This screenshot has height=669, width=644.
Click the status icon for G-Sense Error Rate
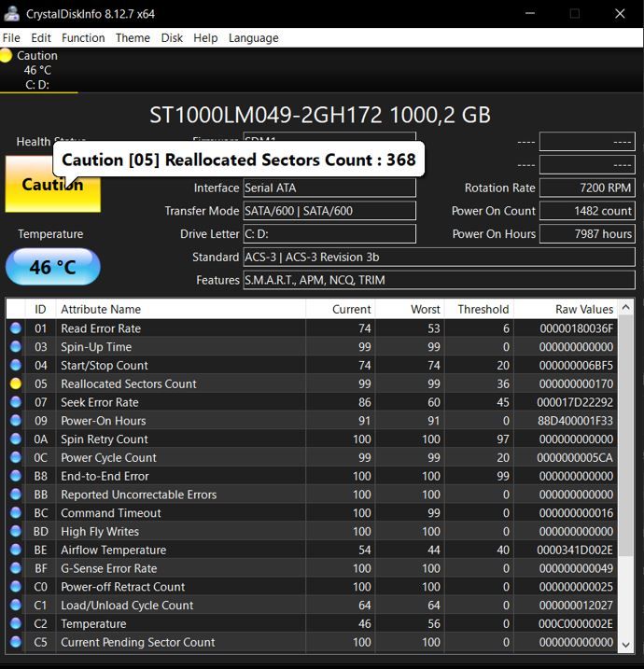[15, 568]
